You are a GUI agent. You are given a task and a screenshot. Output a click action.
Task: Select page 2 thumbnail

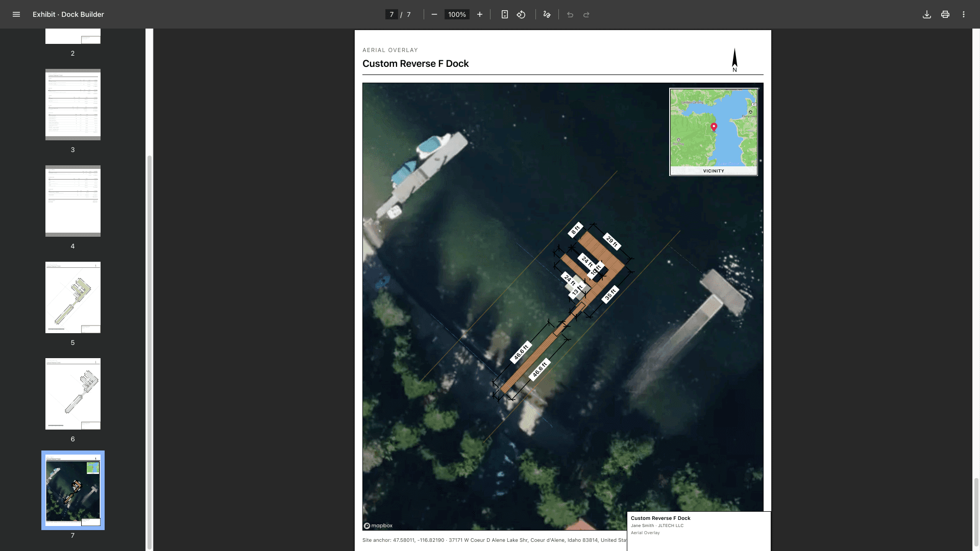[x=73, y=36]
